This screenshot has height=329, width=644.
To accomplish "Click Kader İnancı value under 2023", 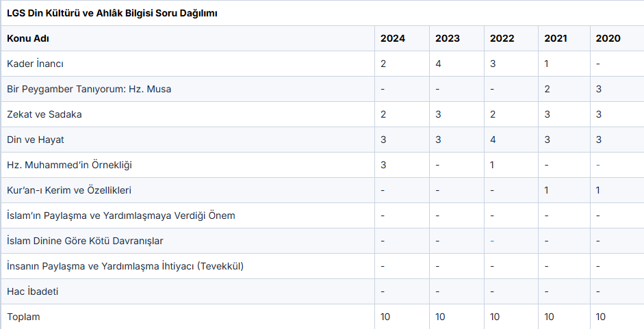I will tap(438, 64).
